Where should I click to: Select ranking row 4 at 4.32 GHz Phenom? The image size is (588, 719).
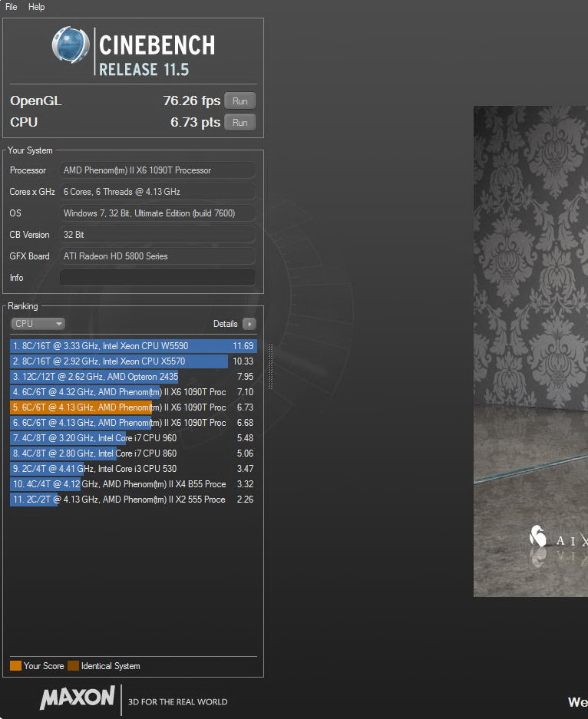coord(133,392)
